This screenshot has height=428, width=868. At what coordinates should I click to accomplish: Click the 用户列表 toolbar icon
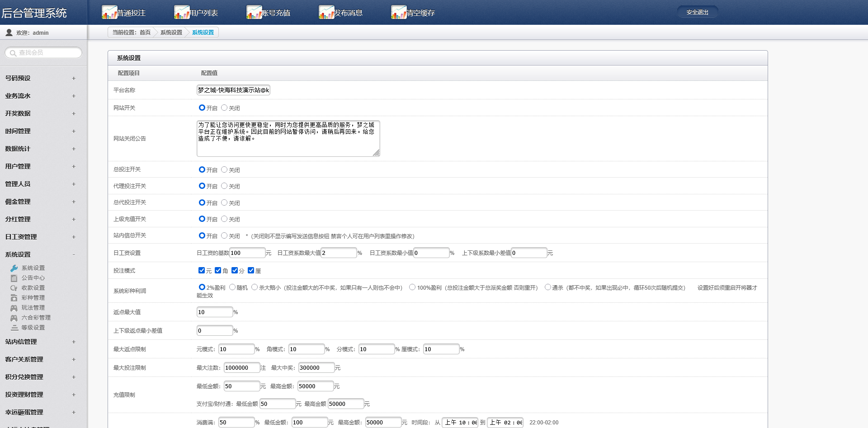pyautogui.click(x=182, y=12)
